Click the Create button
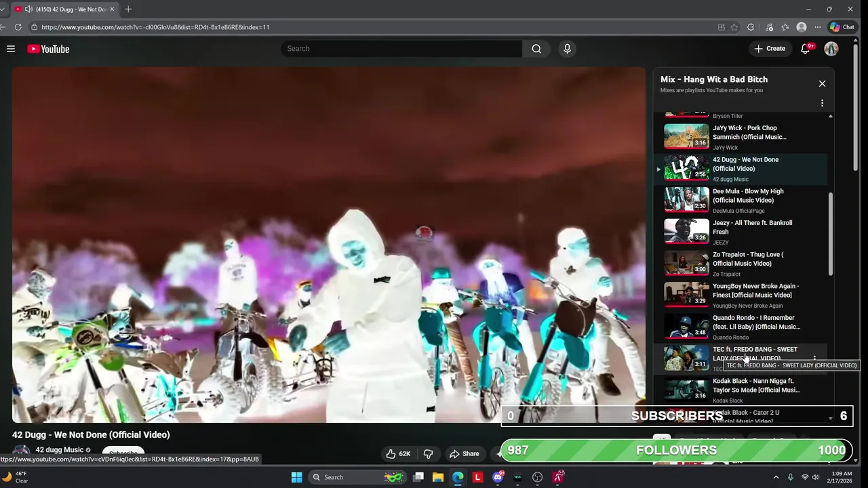The width and height of the screenshot is (868, 488). tap(770, 49)
